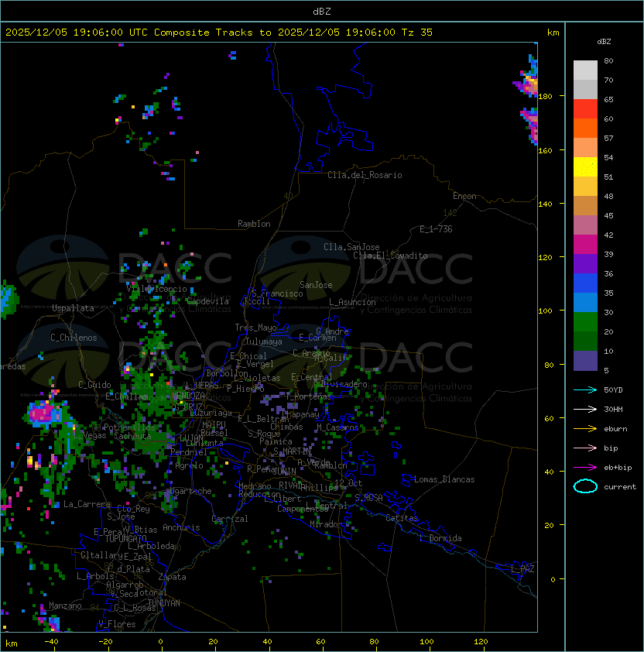
Task: Click the 'Lomas_Blancas' map label
Action: pos(444,479)
